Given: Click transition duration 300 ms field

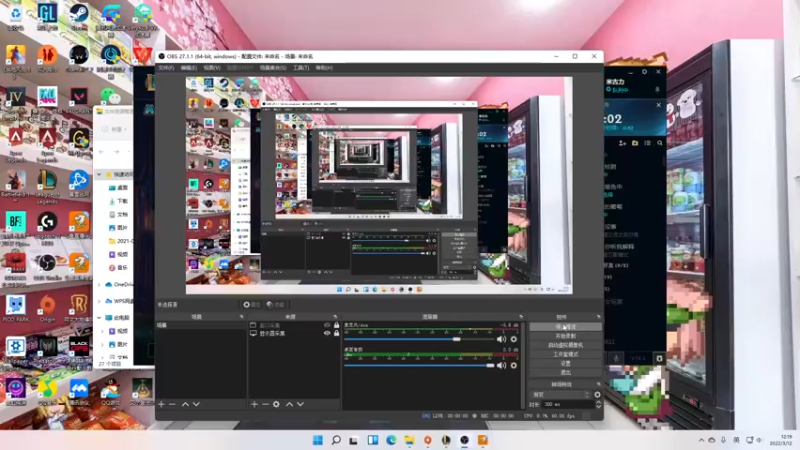Looking at the screenshot, I should click(x=566, y=404).
